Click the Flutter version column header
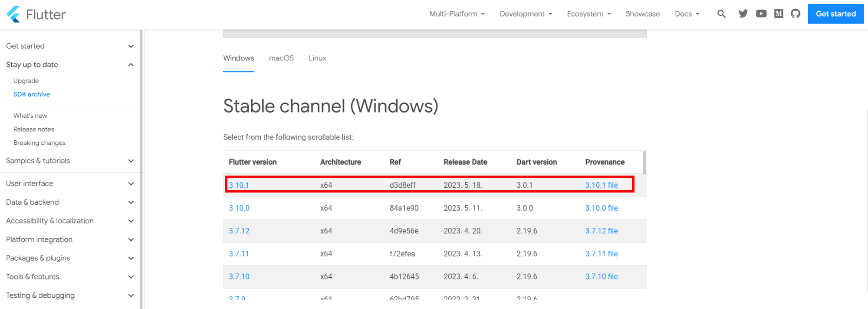Image resolution: width=868 pixels, height=309 pixels. click(253, 162)
